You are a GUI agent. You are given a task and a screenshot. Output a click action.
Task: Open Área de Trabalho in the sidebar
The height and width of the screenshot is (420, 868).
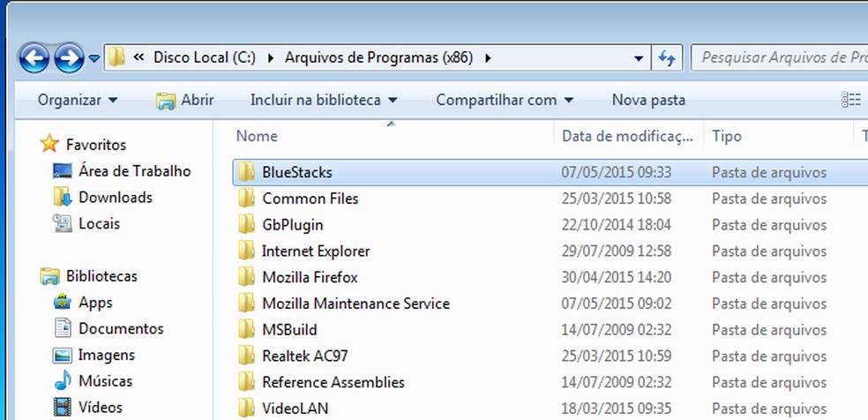point(134,171)
